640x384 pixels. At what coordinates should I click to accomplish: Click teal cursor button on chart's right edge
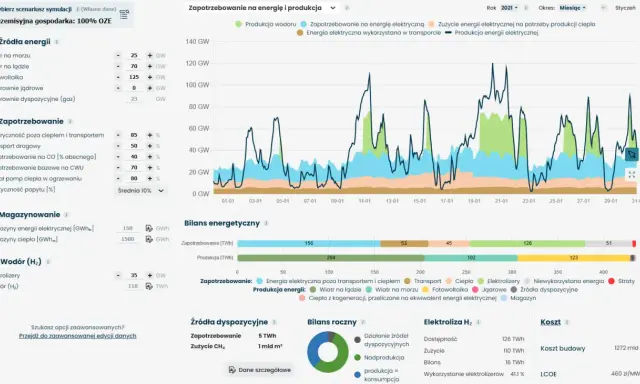coord(631,155)
